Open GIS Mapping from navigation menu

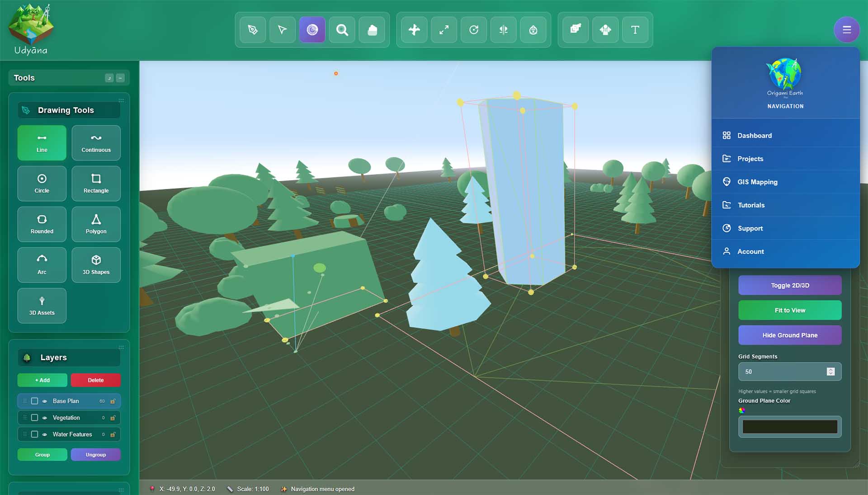757,182
